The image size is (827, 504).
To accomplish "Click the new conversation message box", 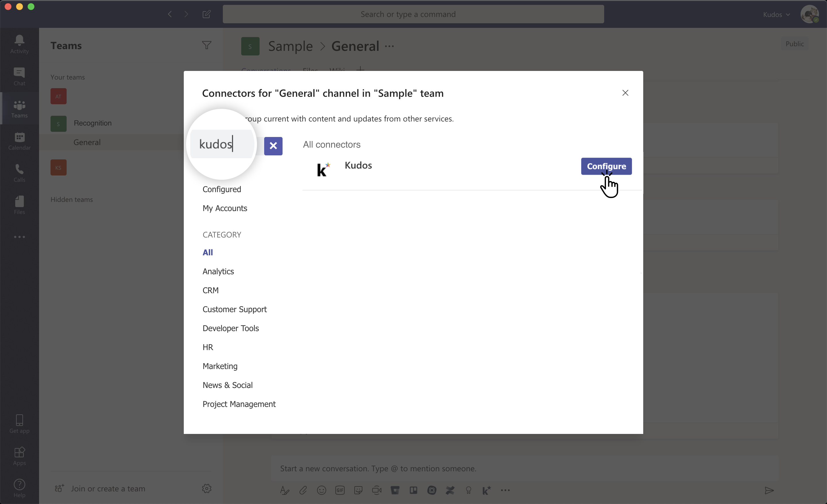I will [524, 468].
